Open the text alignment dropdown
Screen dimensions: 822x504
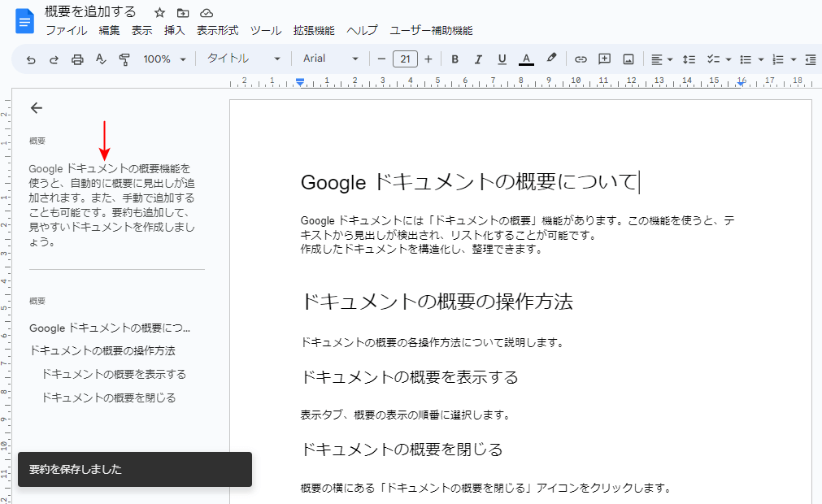pyautogui.click(x=662, y=59)
